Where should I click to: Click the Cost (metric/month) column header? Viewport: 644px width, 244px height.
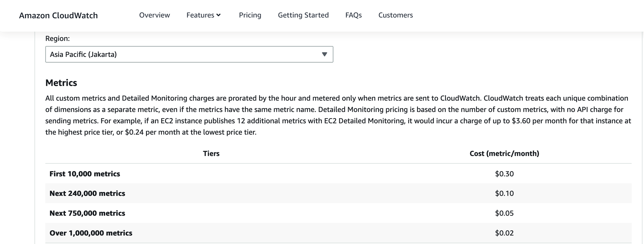point(504,153)
